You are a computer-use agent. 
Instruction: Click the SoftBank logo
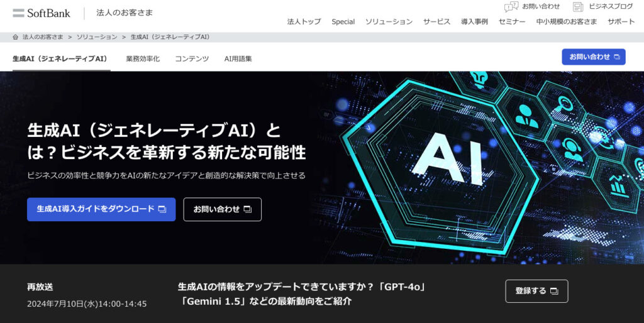pyautogui.click(x=42, y=13)
